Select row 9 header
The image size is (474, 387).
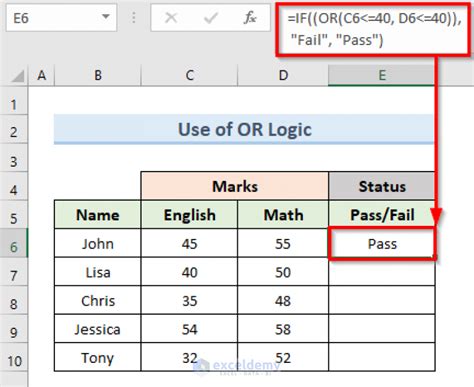pyautogui.click(x=14, y=329)
